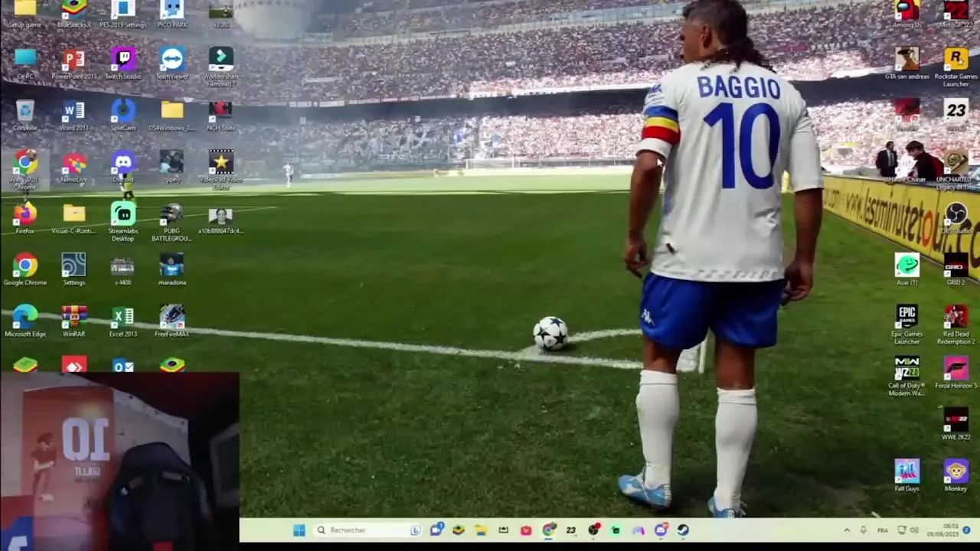The image size is (980, 551).
Task: Launch Streamlabs Desktop
Action: [x=122, y=222]
